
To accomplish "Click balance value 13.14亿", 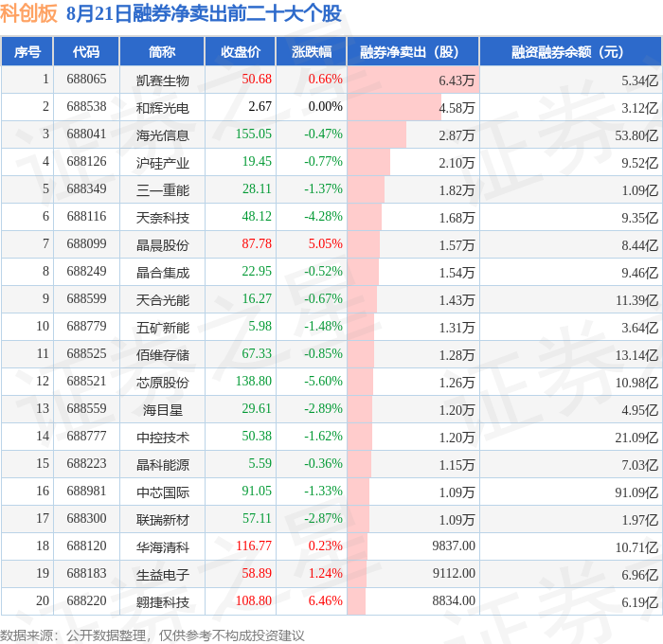I will 636,355.
